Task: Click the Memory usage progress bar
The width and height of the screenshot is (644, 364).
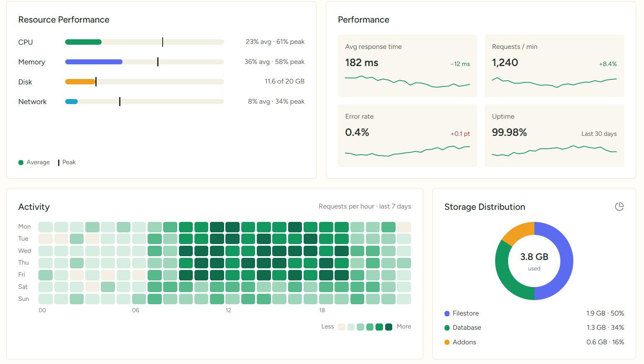Action: click(145, 62)
